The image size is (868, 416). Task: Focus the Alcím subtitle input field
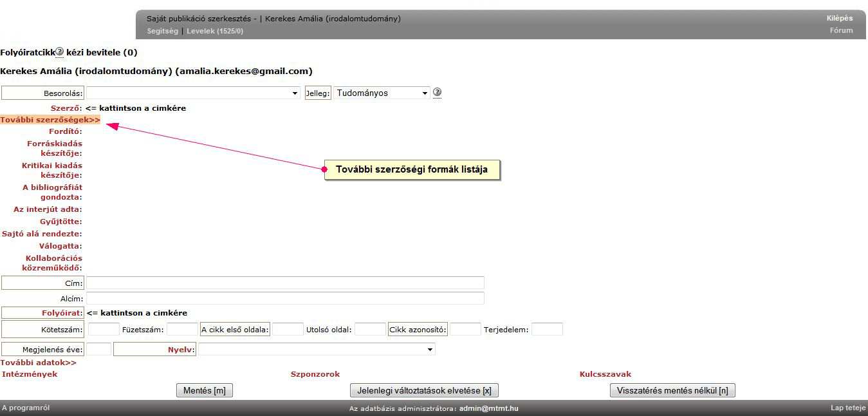pos(285,298)
